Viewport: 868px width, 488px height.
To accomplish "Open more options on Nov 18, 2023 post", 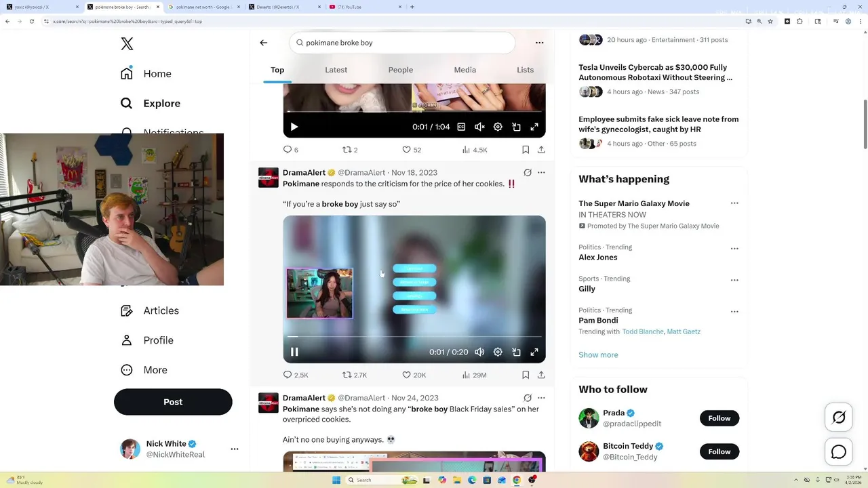I will (541, 173).
